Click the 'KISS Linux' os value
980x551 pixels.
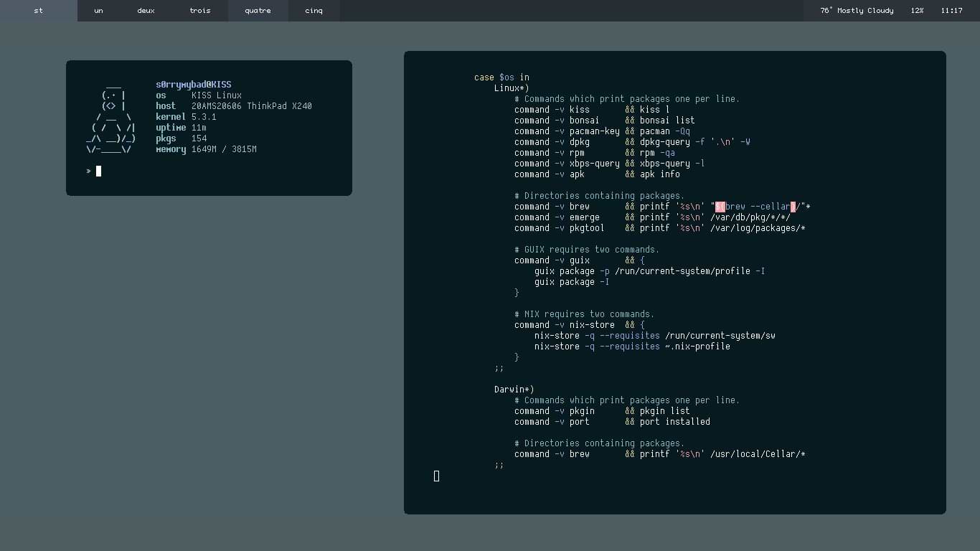point(216,95)
